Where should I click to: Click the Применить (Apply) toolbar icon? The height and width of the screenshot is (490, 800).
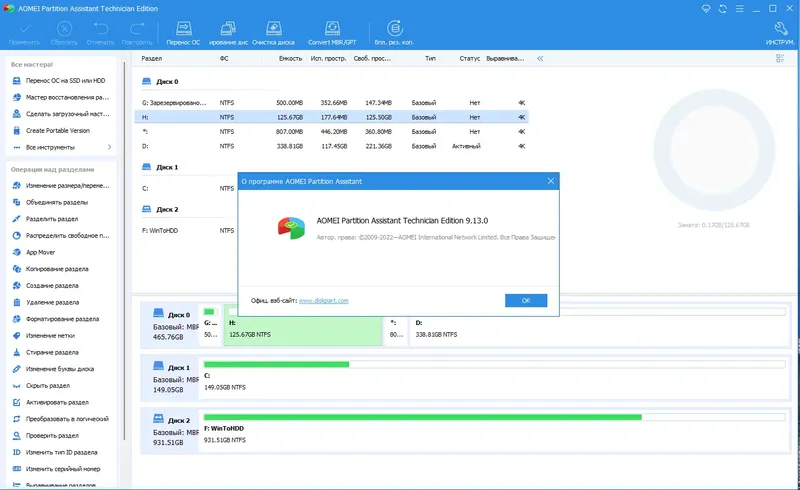point(24,33)
